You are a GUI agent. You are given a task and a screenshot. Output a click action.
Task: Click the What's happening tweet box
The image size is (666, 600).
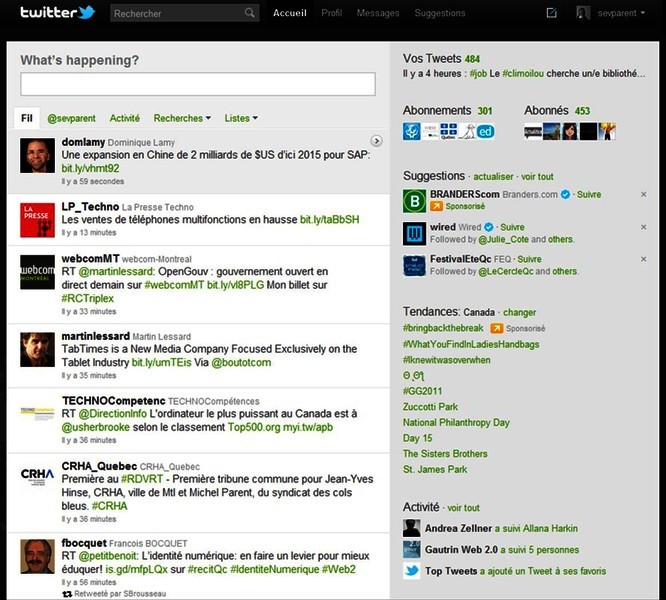coord(198,84)
